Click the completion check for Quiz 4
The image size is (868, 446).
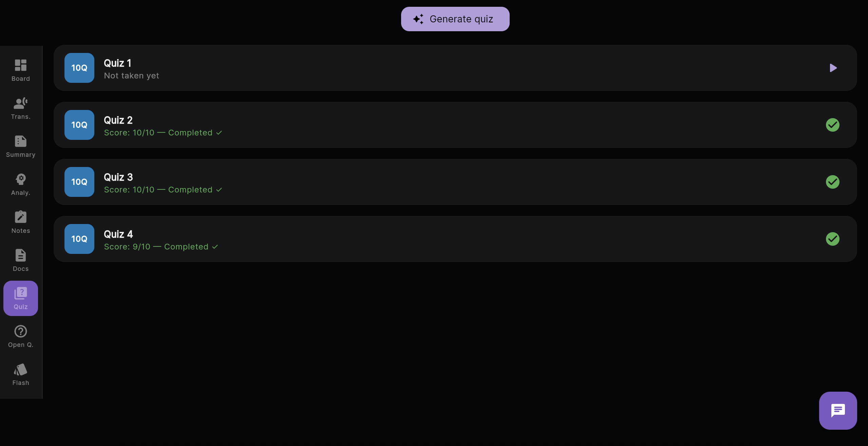[832, 239]
